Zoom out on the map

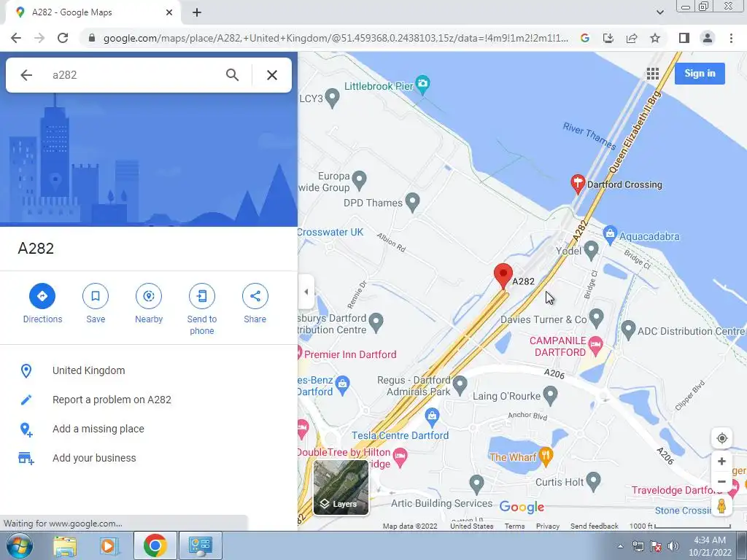(x=721, y=481)
